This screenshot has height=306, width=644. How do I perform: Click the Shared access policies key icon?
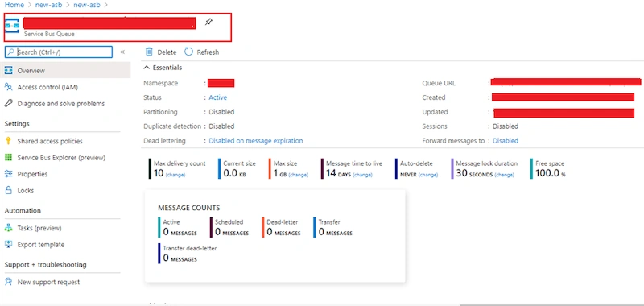(x=9, y=141)
